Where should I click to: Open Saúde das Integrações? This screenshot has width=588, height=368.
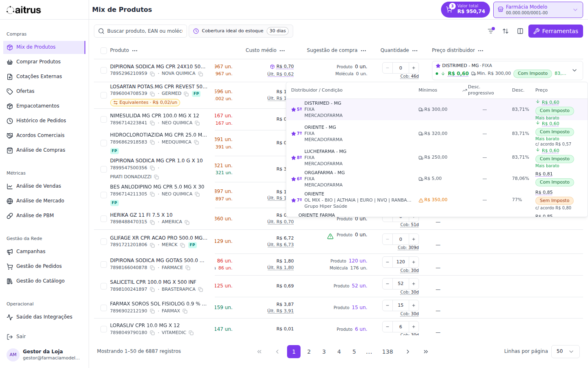click(44, 317)
